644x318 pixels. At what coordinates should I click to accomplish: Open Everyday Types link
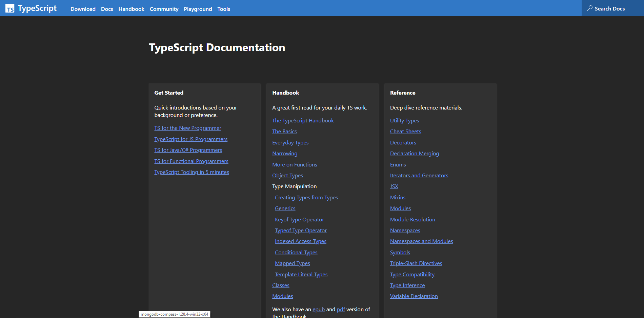pos(290,143)
